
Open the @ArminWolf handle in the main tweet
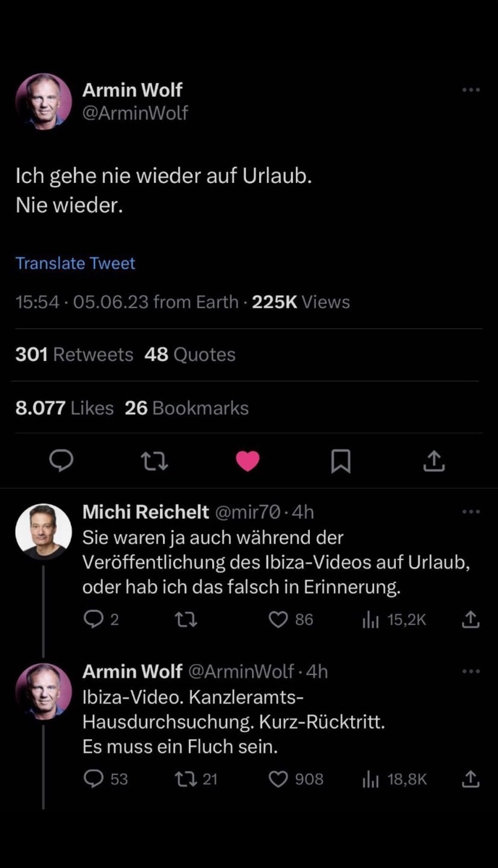tap(135, 113)
